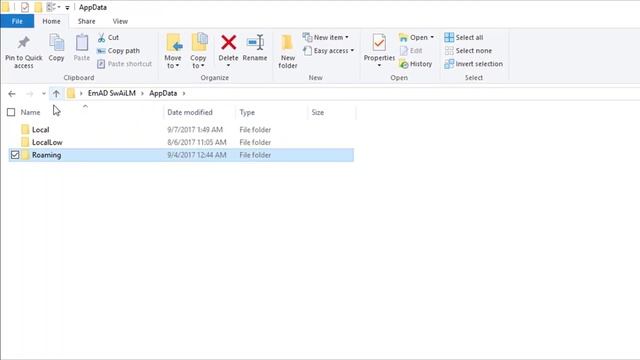This screenshot has height=360, width=640.
Task: Open the Copy to menu
Action: (198, 51)
